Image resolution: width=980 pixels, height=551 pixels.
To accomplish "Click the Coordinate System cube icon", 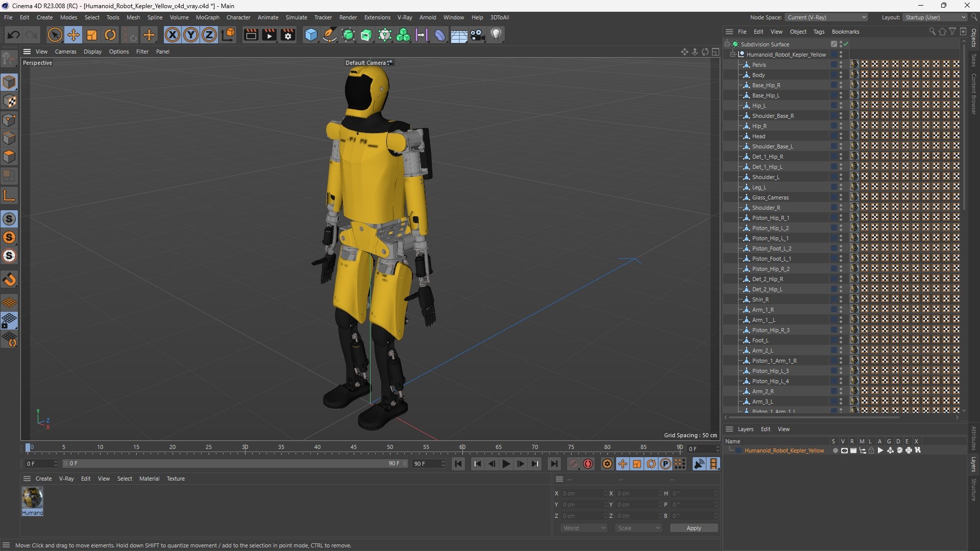I will 229,35.
